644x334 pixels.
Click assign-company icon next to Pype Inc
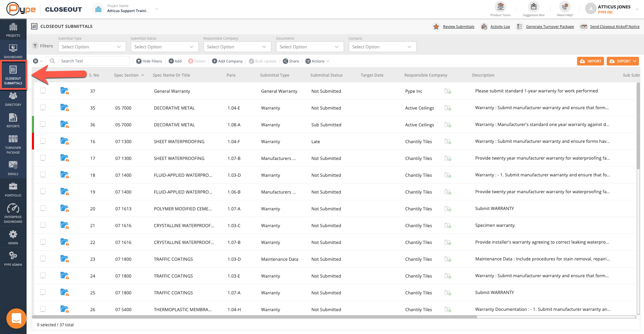(x=448, y=91)
